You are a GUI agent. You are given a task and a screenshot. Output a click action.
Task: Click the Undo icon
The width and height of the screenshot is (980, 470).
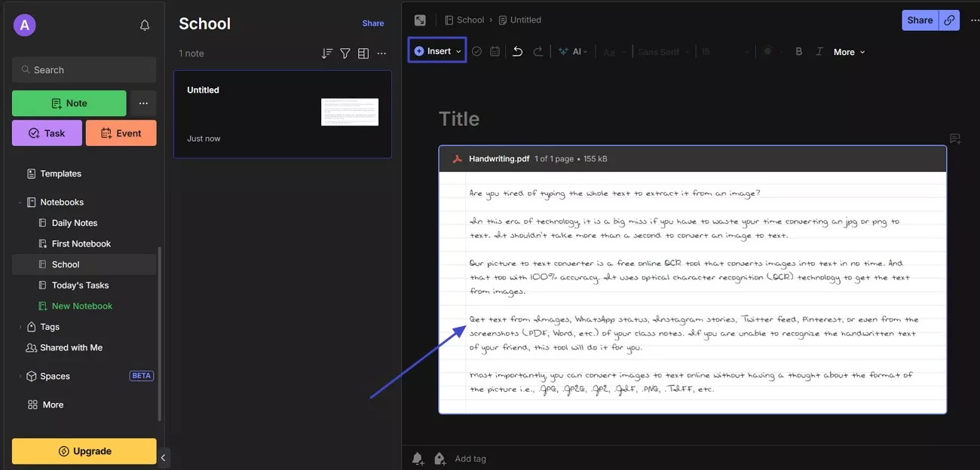(x=517, y=51)
